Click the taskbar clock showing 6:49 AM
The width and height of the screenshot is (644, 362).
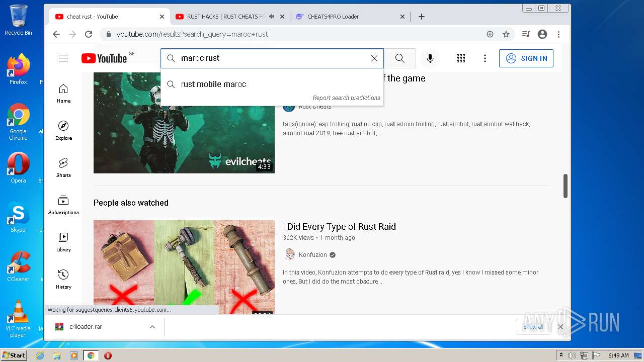pyautogui.click(x=618, y=355)
